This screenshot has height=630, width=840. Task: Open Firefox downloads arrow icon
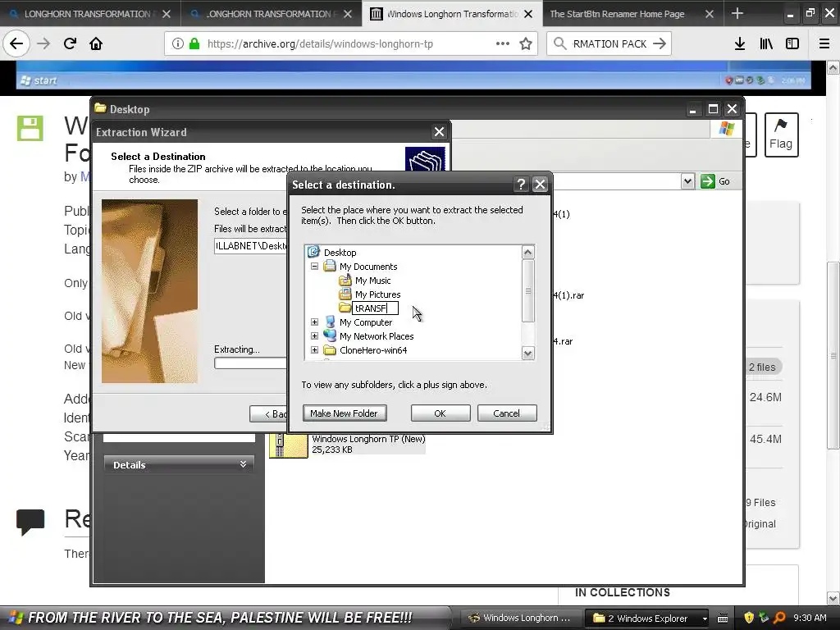coord(739,44)
